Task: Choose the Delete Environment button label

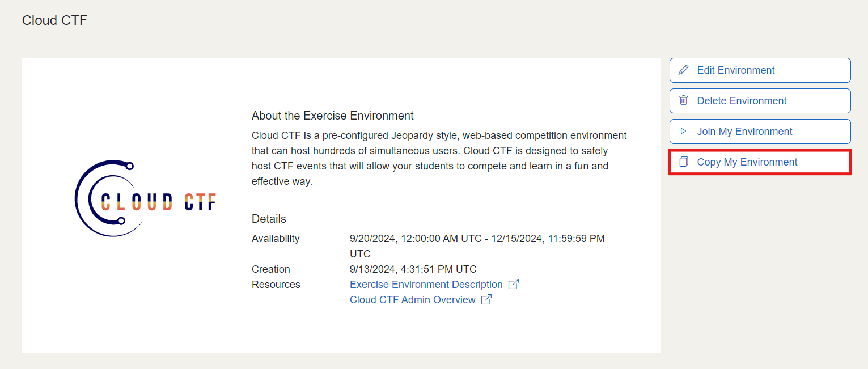Action: click(742, 101)
